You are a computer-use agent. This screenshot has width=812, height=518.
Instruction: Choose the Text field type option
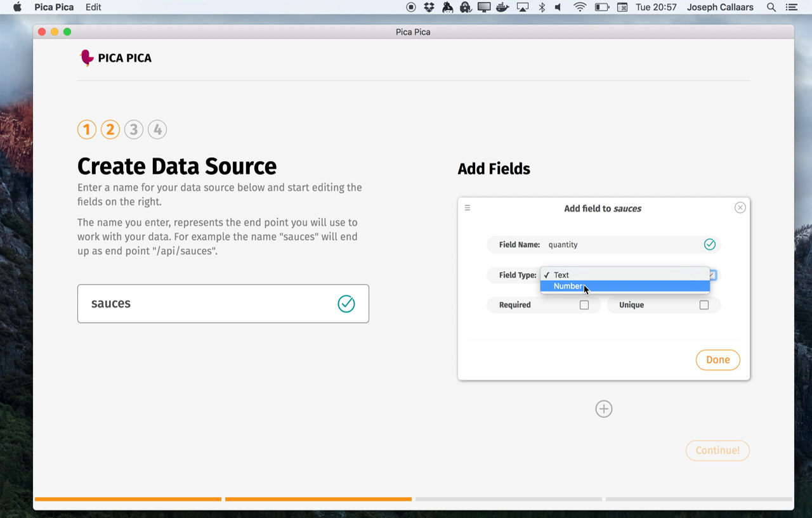[x=561, y=275]
